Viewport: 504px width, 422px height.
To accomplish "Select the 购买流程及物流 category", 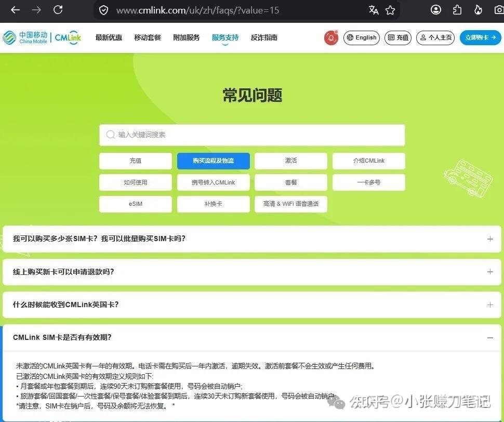I will coord(214,161).
